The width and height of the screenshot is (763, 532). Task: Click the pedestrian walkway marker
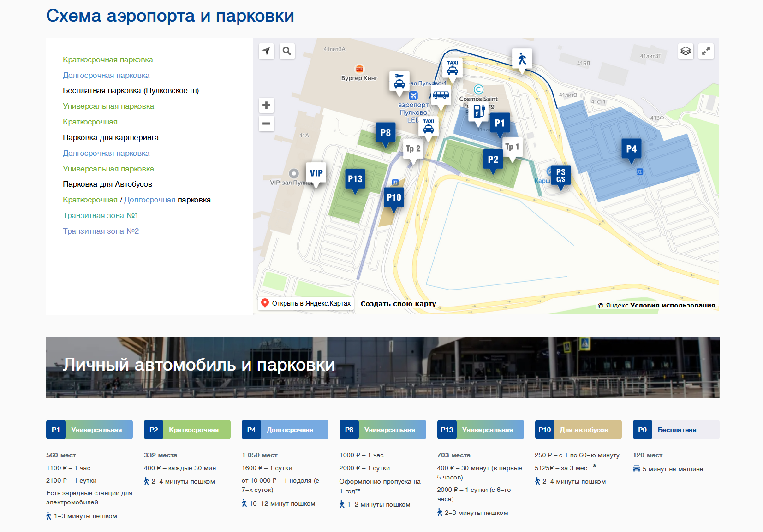point(522,59)
